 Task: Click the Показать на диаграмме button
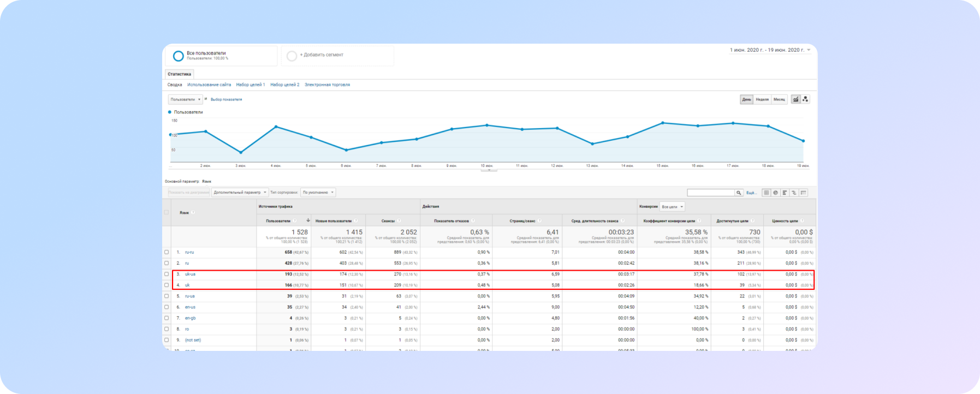click(x=188, y=192)
